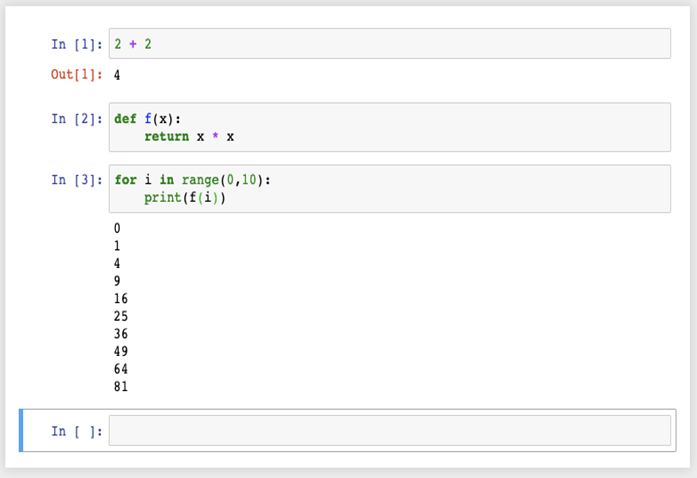Image resolution: width=697 pixels, height=478 pixels.
Task: Click the code cell containing '2 + 2'
Action: pos(390,44)
